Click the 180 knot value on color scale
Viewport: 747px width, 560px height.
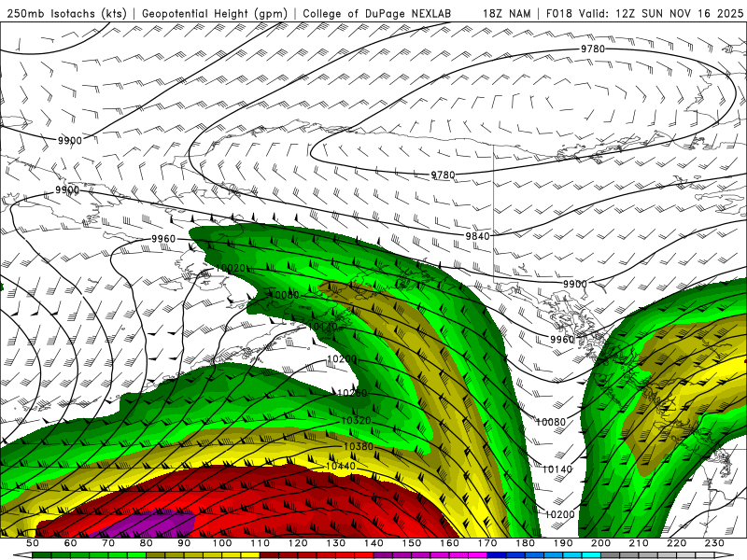tap(526, 543)
